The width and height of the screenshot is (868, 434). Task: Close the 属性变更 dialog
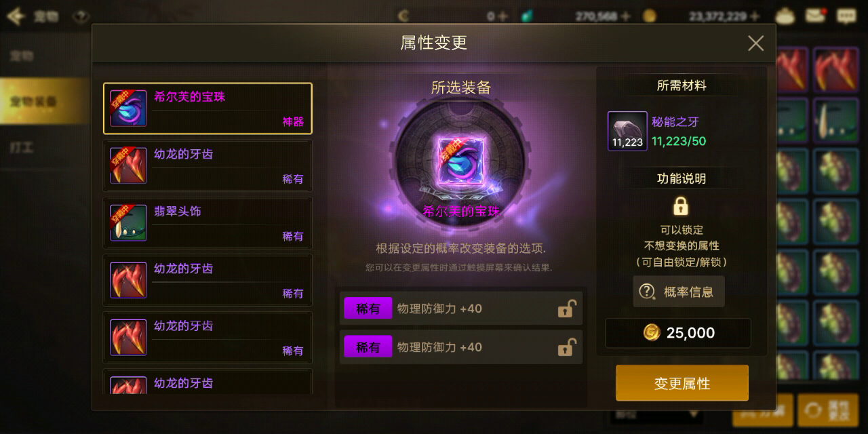tap(755, 43)
